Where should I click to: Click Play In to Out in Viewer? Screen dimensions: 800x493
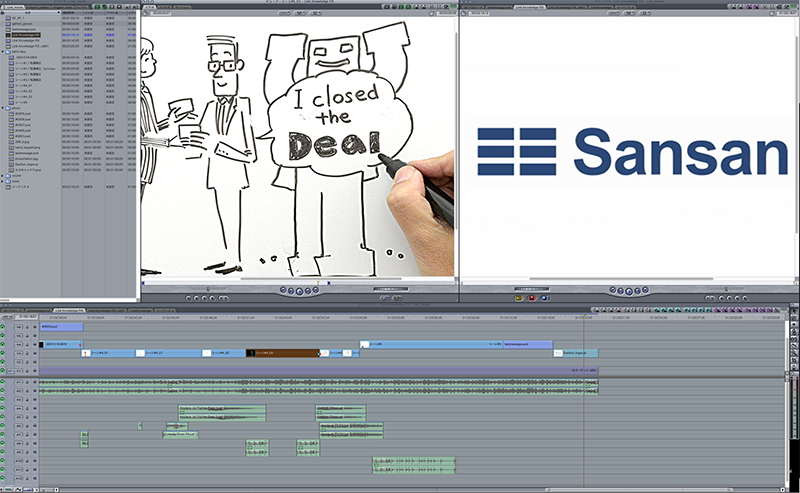[291, 291]
